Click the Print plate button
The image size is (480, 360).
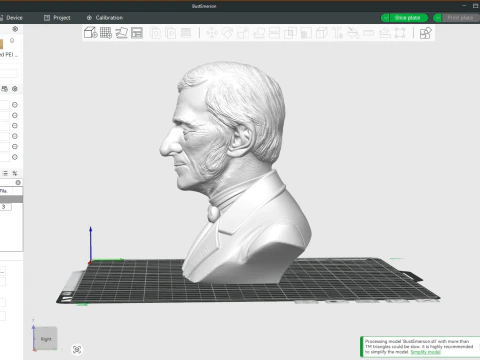pos(461,18)
